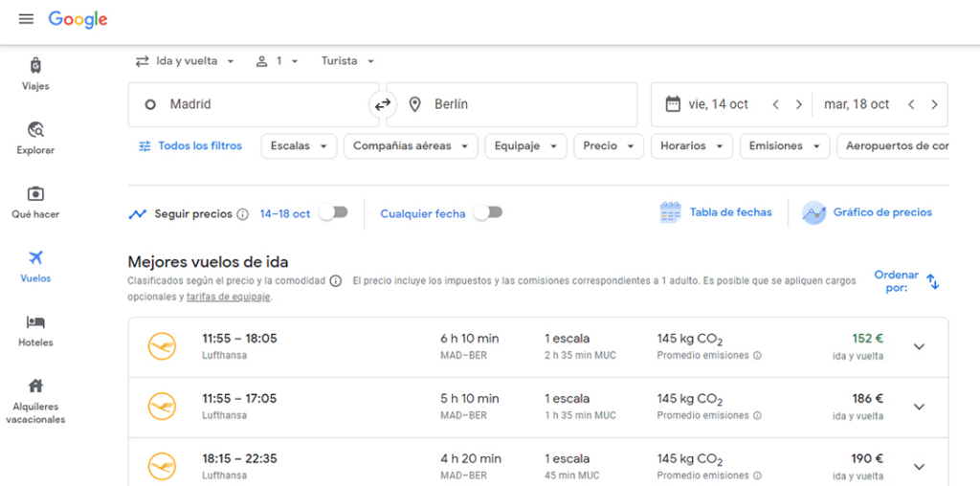Image resolution: width=980 pixels, height=486 pixels.
Task: Click Todos los filtros
Action: (x=190, y=146)
